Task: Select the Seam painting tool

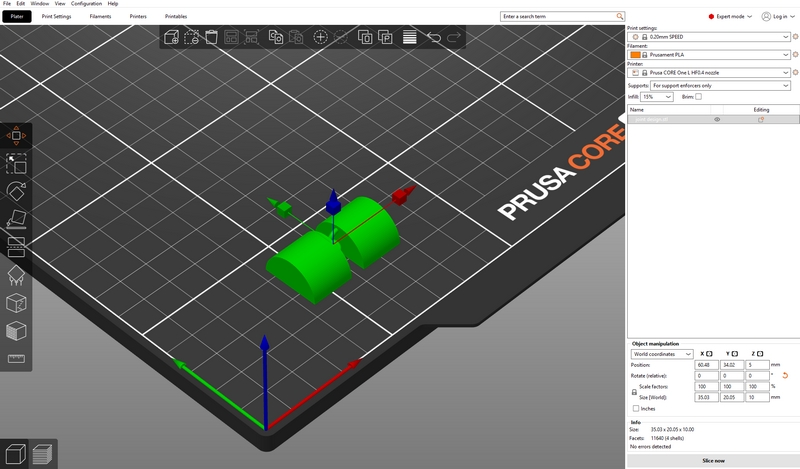Action: click(x=16, y=303)
